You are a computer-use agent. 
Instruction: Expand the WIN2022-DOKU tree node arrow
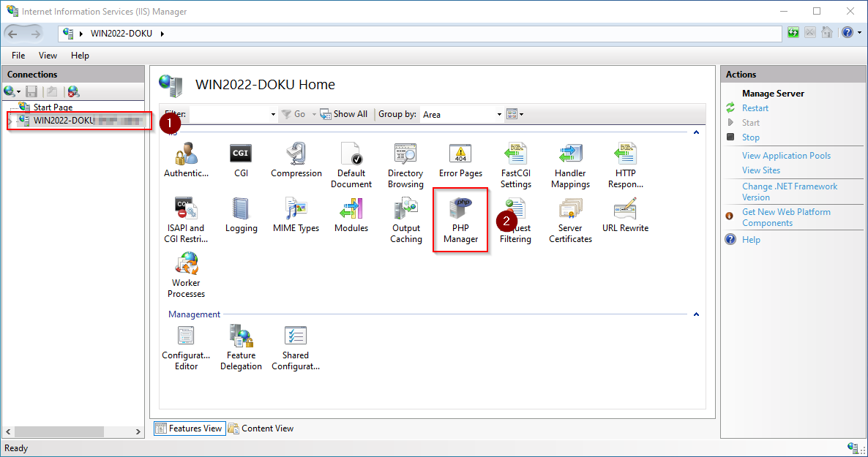click(x=10, y=121)
